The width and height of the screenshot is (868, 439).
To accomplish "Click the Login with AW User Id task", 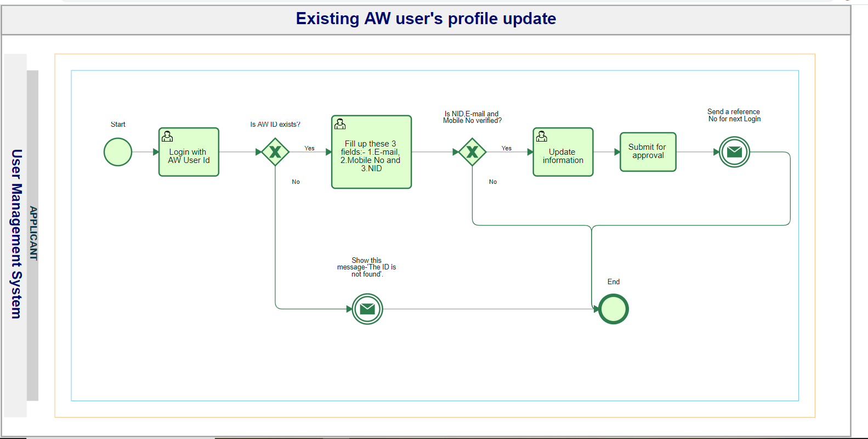I will coord(189,152).
